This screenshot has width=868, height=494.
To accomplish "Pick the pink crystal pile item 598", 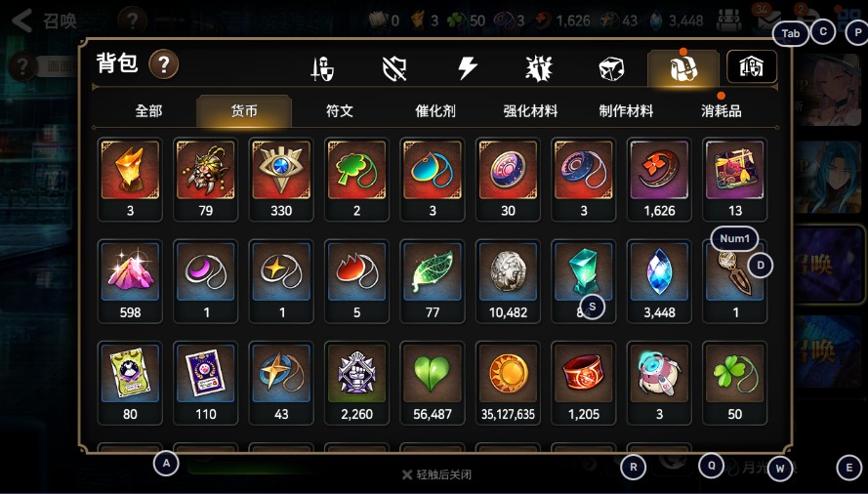I will pyautogui.click(x=130, y=281).
